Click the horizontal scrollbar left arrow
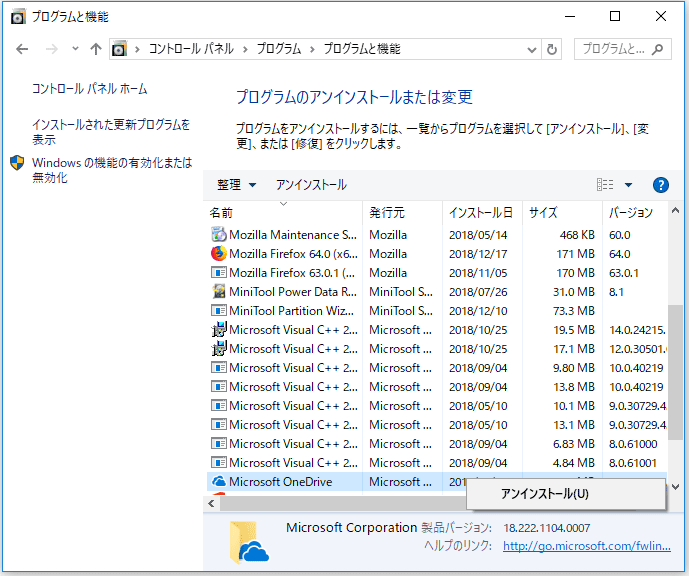 coord(211,504)
